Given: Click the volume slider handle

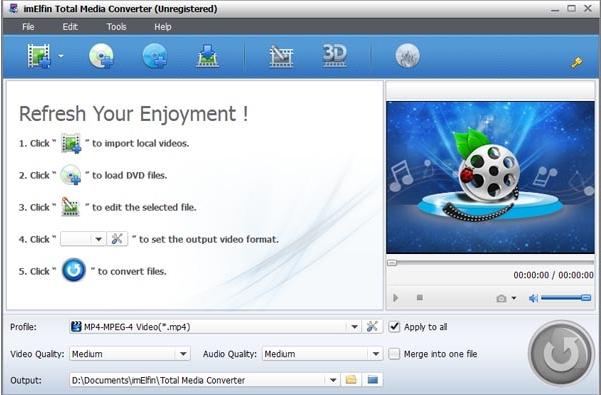Looking at the screenshot, I should pos(586,298).
